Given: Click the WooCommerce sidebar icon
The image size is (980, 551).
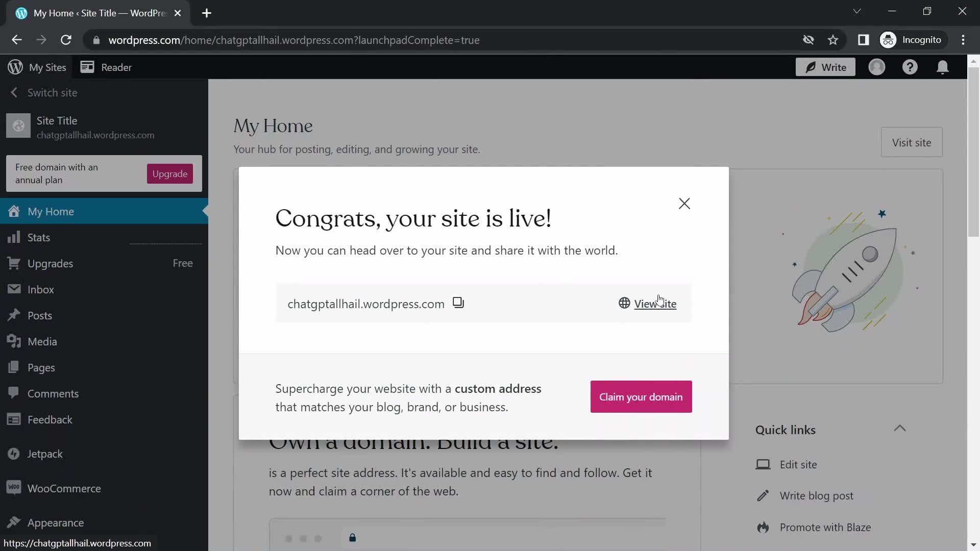Looking at the screenshot, I should [13, 488].
